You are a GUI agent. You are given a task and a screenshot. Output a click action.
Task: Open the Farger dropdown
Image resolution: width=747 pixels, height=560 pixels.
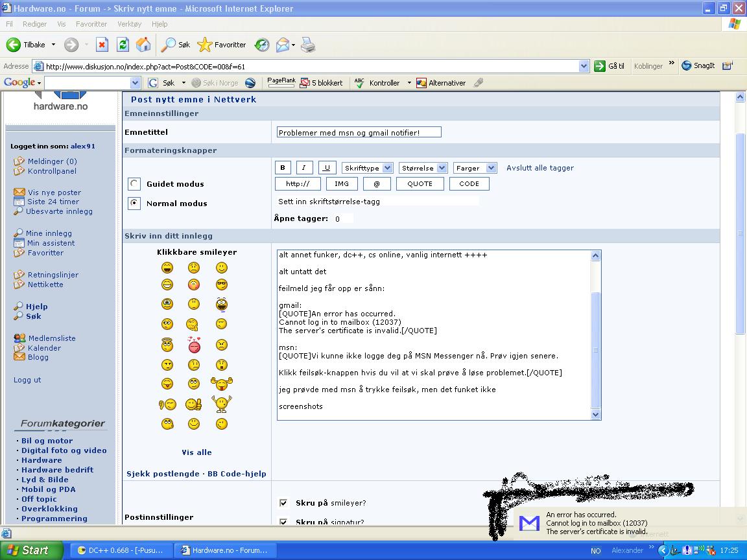pyautogui.click(x=475, y=168)
